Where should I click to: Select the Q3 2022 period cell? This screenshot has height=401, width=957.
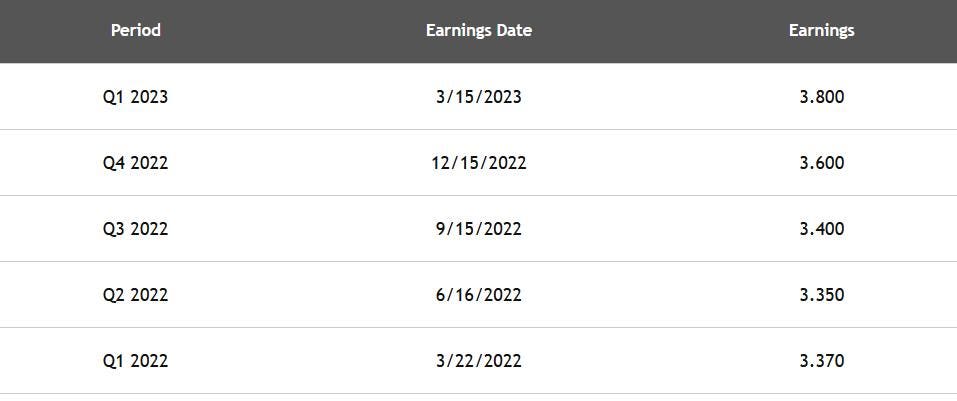[x=135, y=229]
